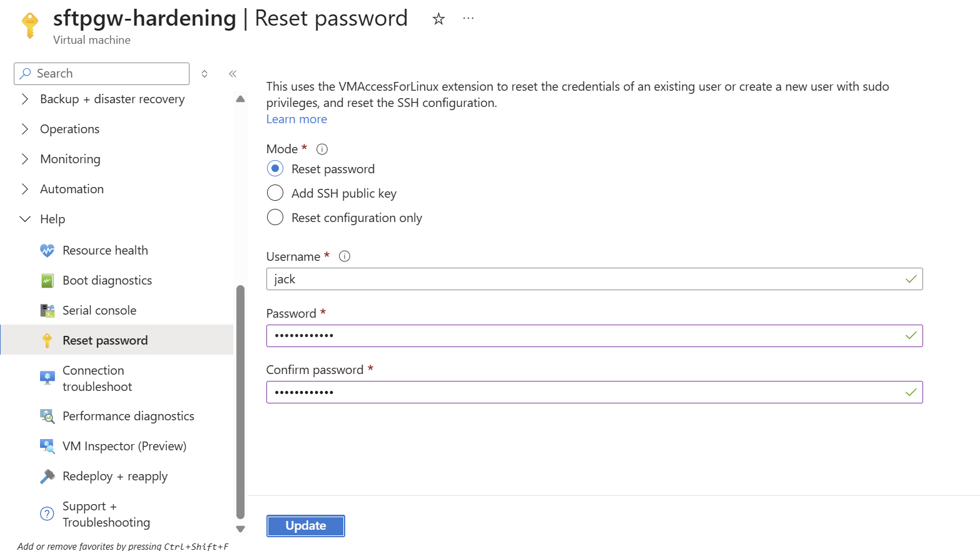980x551 pixels.
Task: Select Reset configuration only option
Action: pyautogui.click(x=275, y=218)
